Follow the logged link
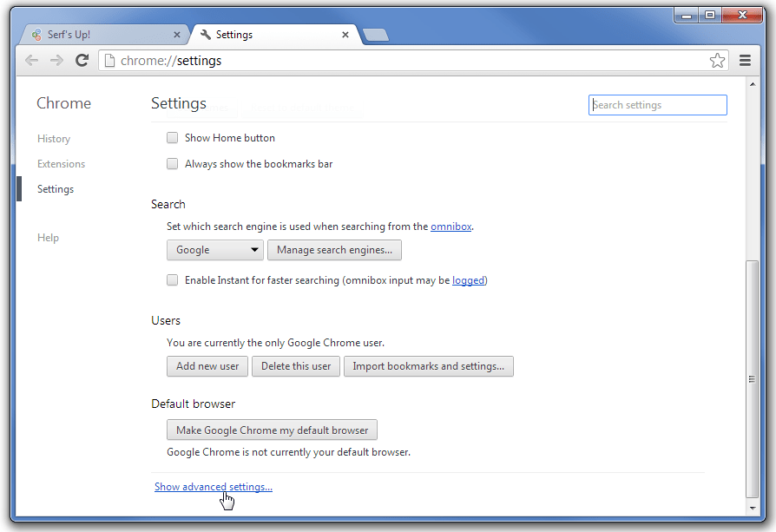The image size is (776, 532). tap(468, 280)
